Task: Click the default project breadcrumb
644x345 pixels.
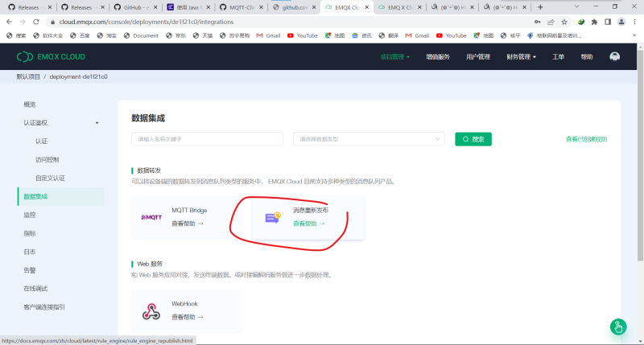Action: click(28, 76)
